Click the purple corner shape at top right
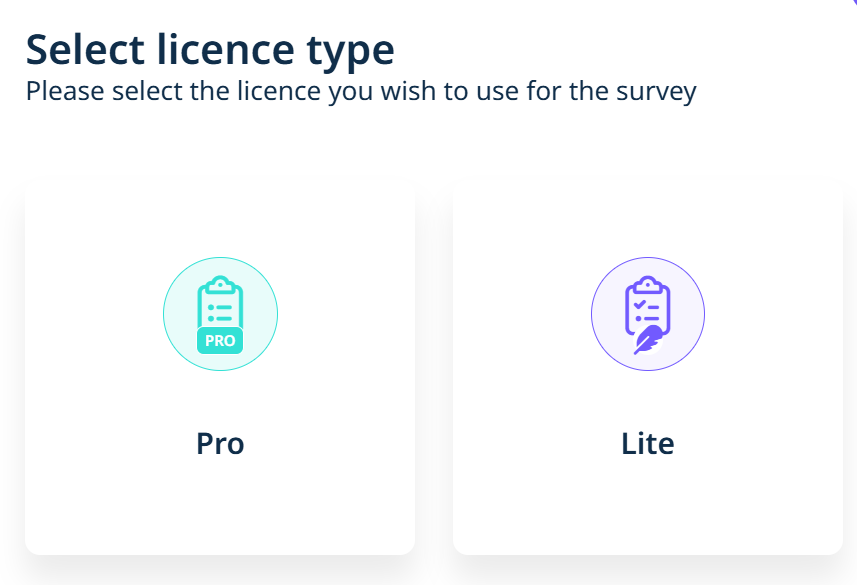857x585 pixels. 853,3
